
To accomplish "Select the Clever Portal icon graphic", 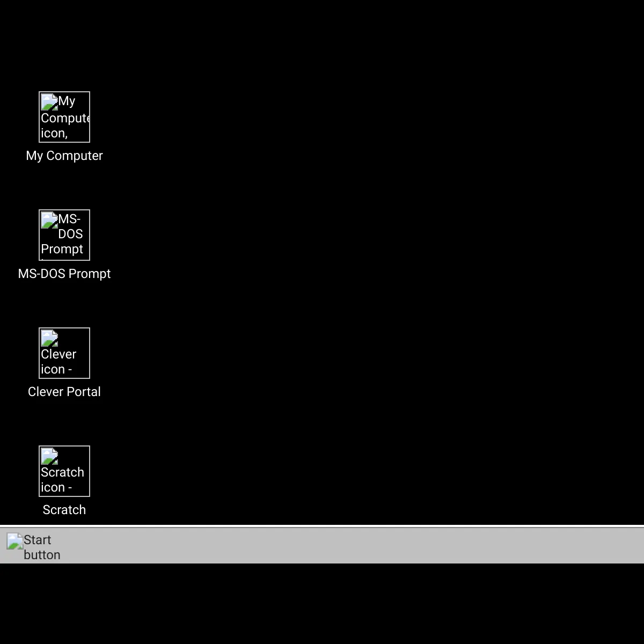I will 64,353.
